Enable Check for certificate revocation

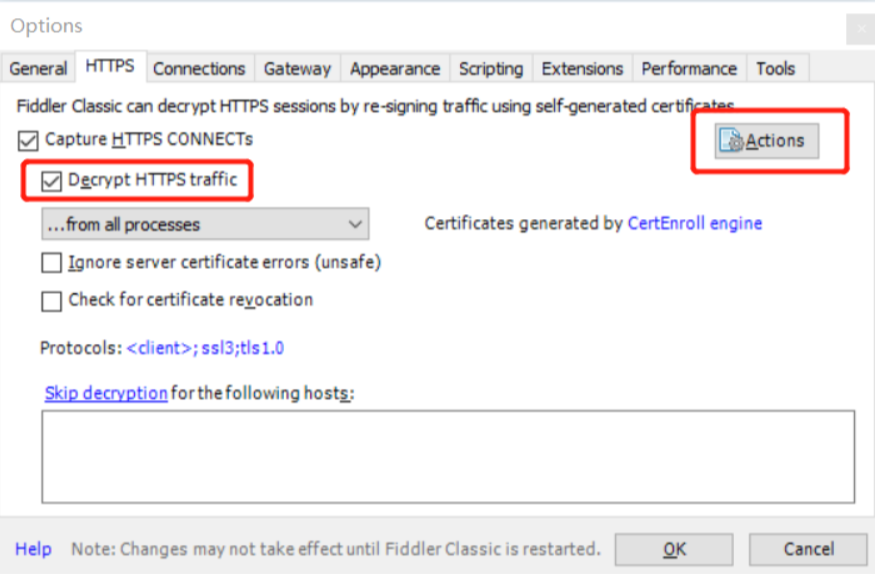[x=51, y=301]
